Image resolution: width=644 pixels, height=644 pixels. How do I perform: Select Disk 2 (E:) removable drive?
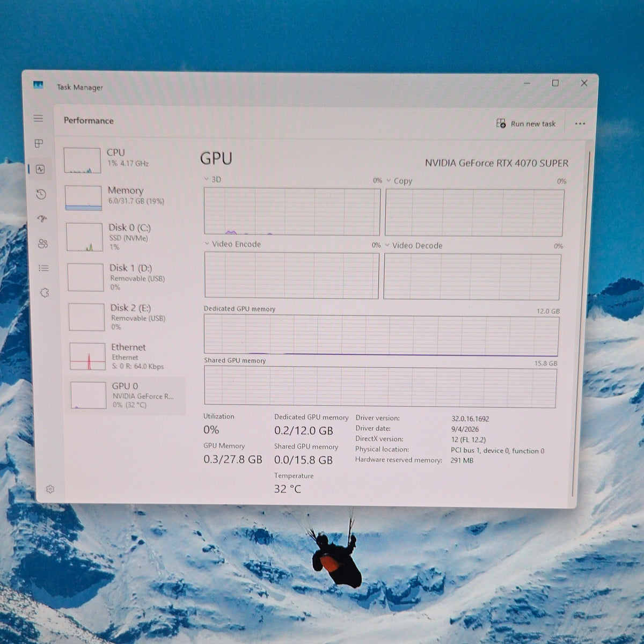[x=127, y=317]
